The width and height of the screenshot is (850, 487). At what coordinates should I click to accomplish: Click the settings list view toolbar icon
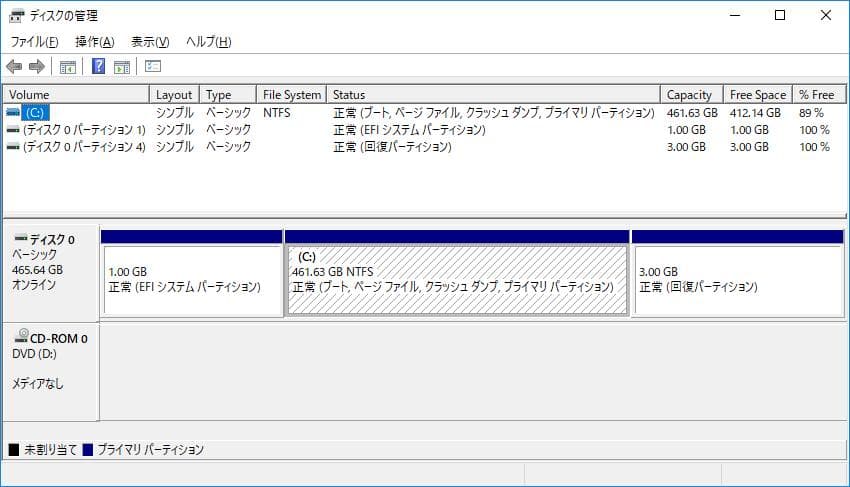point(153,66)
